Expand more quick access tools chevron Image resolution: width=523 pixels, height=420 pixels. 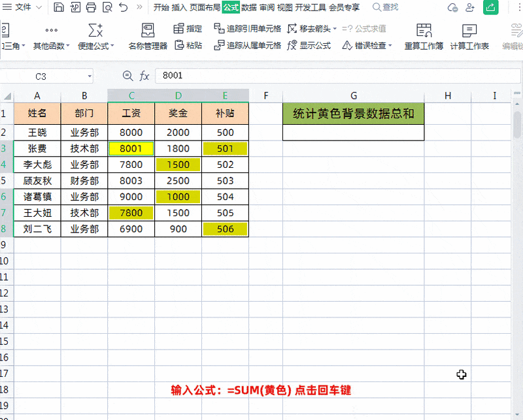[139, 7]
